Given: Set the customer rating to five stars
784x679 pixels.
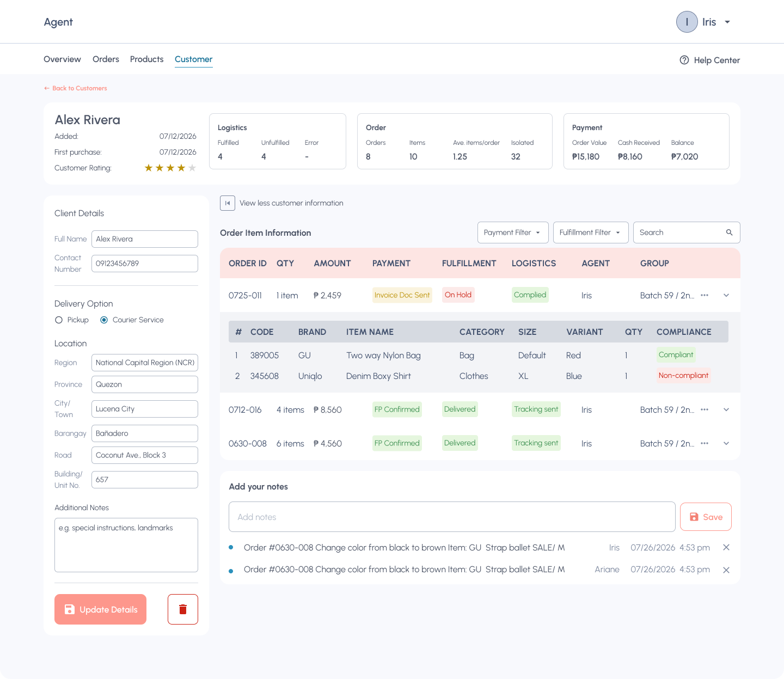Looking at the screenshot, I should click(192, 168).
